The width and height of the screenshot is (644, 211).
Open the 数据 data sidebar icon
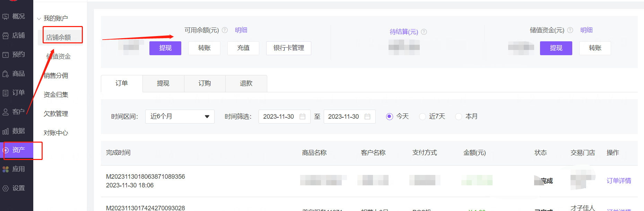tap(6, 131)
